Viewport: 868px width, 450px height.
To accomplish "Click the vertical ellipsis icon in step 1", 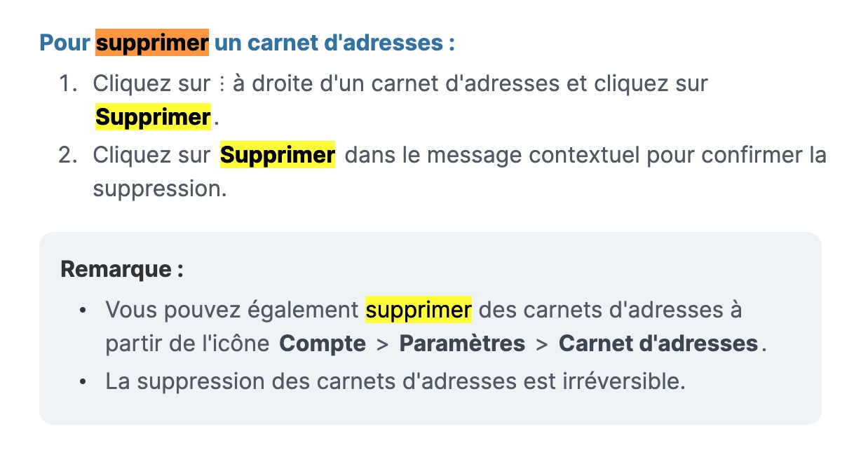I will 222,84.
